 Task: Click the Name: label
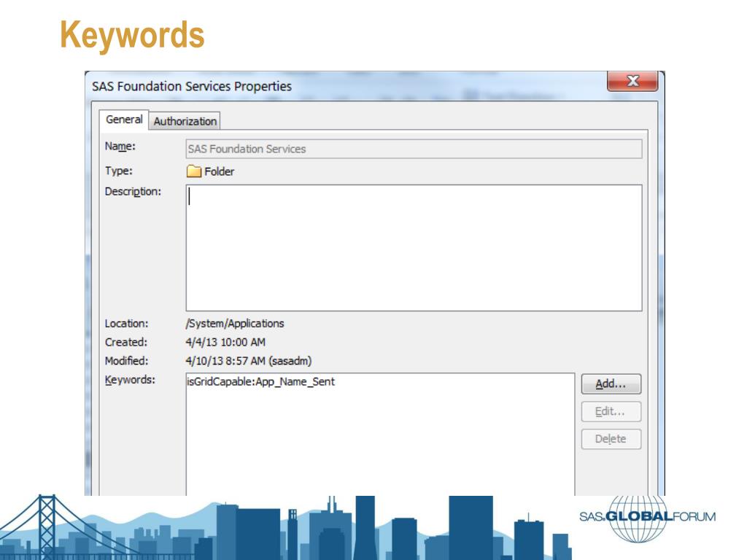tap(120, 146)
